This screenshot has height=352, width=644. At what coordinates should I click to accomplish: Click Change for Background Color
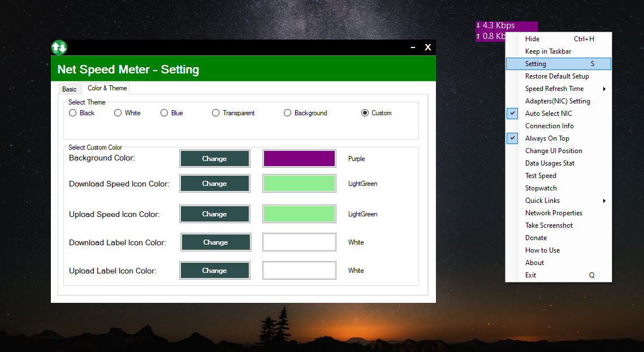215,158
